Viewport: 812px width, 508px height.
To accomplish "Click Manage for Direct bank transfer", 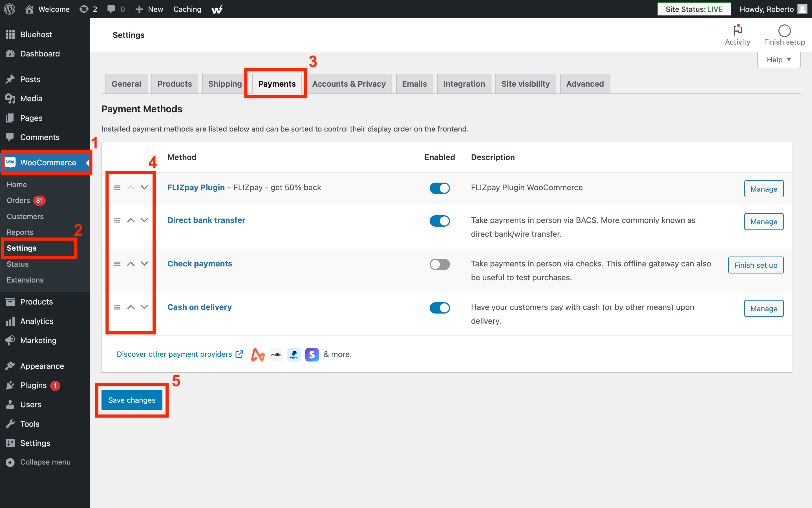I will 764,222.
